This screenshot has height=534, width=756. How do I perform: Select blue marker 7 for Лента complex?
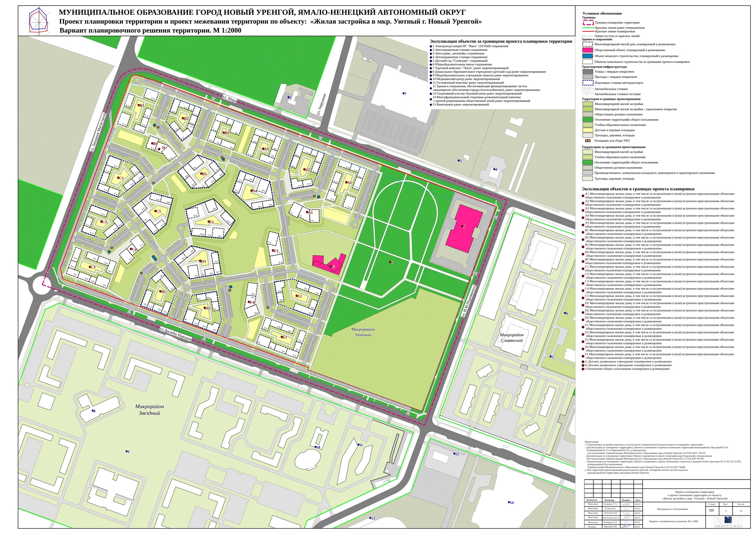(x=404, y=93)
